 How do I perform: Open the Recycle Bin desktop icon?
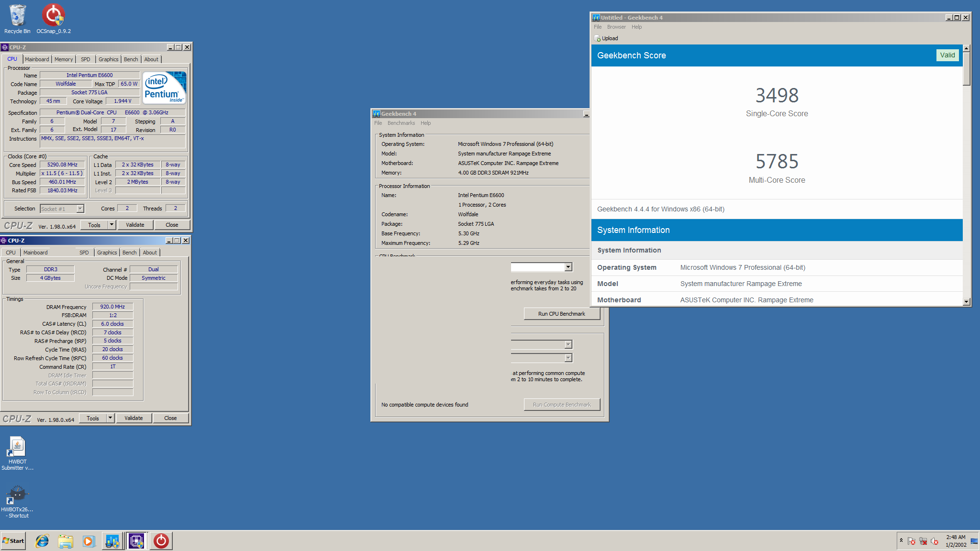[x=17, y=19]
